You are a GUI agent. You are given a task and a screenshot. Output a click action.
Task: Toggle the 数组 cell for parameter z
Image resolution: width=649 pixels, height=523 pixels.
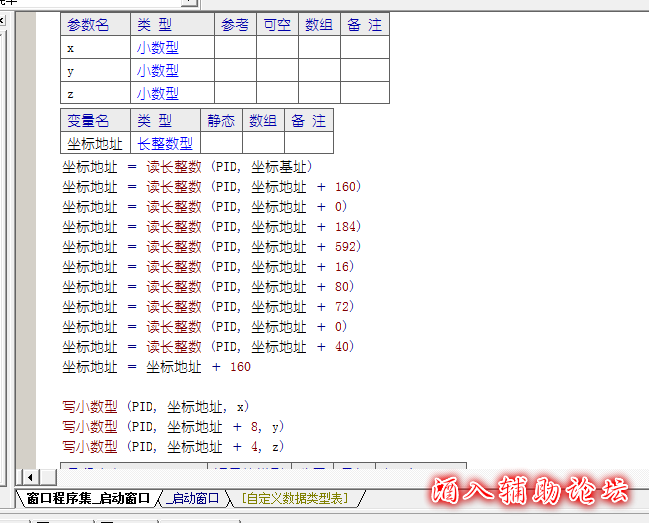pyautogui.click(x=319, y=93)
